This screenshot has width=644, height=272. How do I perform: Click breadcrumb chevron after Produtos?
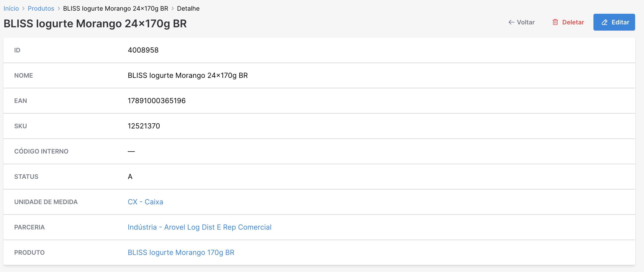(59, 8)
